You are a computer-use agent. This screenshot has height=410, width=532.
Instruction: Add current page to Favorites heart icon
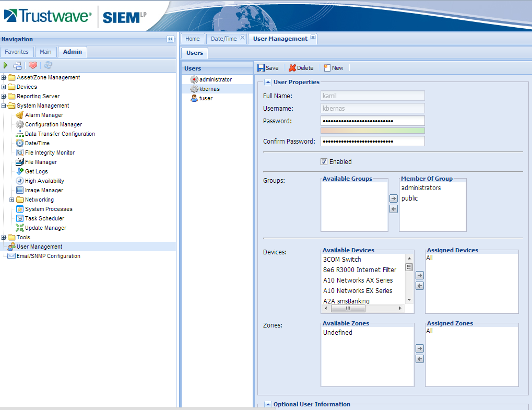(x=32, y=65)
